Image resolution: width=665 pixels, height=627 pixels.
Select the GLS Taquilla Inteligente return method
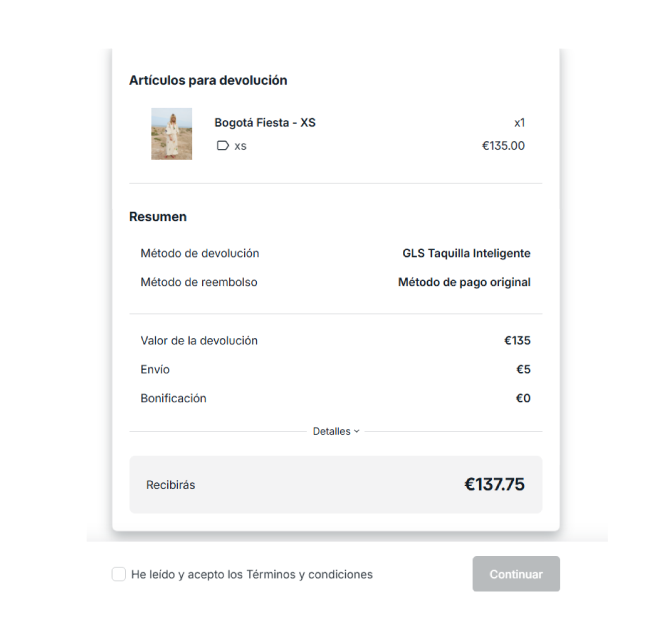pyautogui.click(x=466, y=254)
